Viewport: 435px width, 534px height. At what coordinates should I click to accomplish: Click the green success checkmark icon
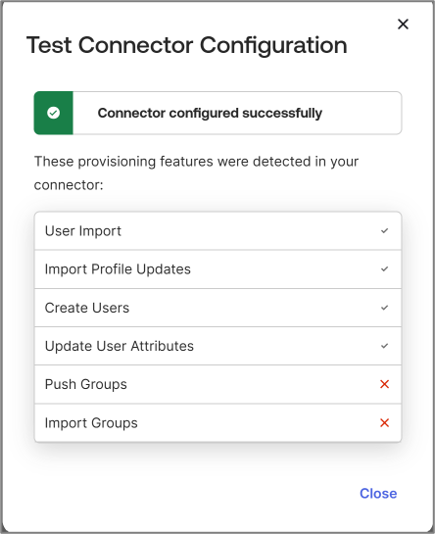[53, 113]
